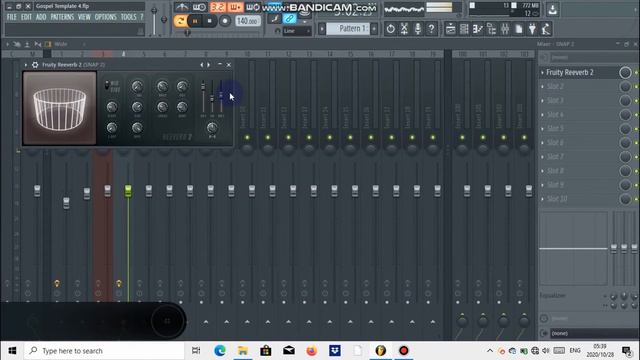Open the pattern options arrow left of Pattern 1
Screen dimensions: 640x360
pyautogui.click(x=322, y=29)
